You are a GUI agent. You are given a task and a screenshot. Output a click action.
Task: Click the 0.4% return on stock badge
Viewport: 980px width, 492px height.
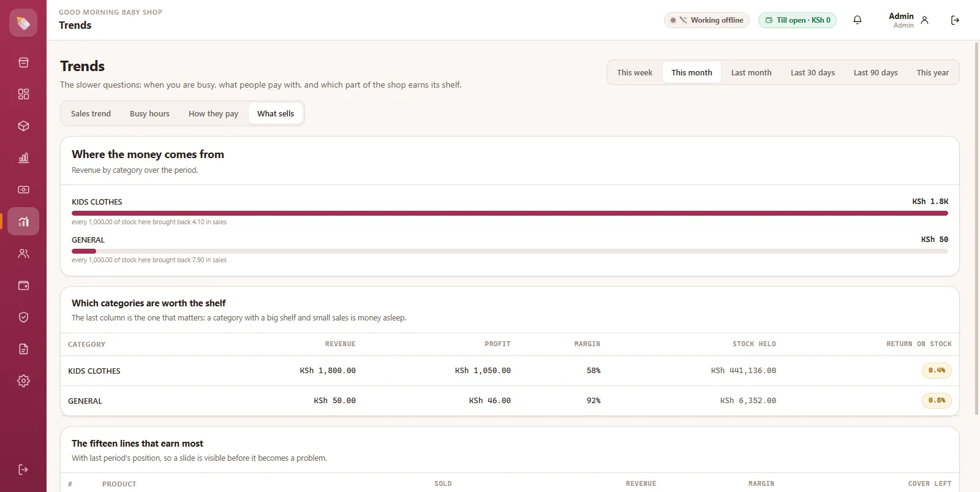[937, 371]
